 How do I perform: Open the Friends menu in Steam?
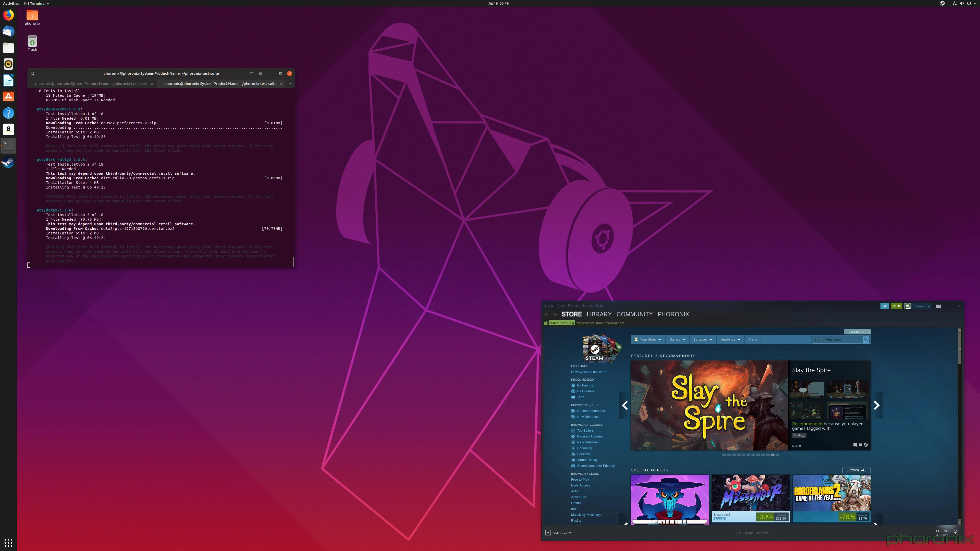coord(573,305)
